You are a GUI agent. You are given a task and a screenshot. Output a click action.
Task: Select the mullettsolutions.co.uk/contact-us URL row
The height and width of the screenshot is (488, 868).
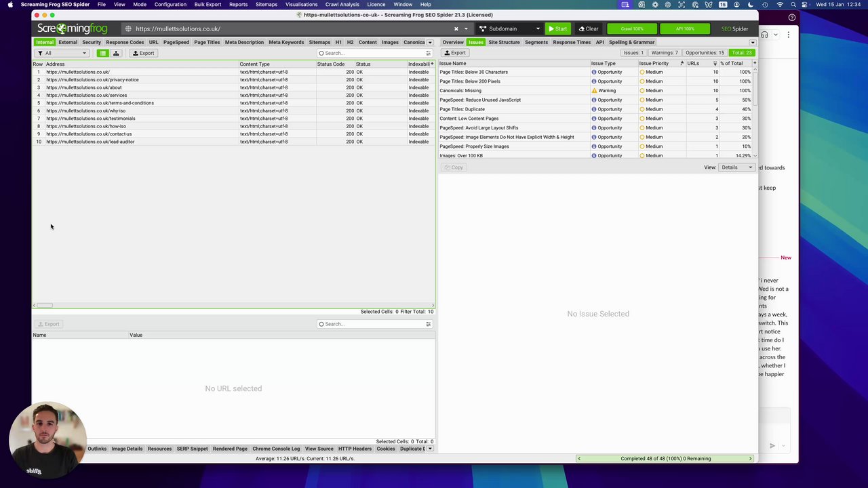point(233,134)
